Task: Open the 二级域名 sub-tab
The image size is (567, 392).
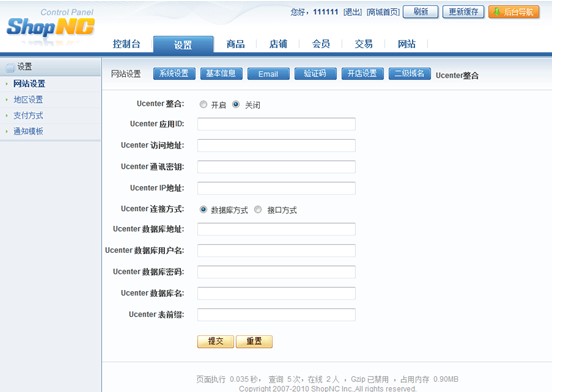Action: pos(409,73)
